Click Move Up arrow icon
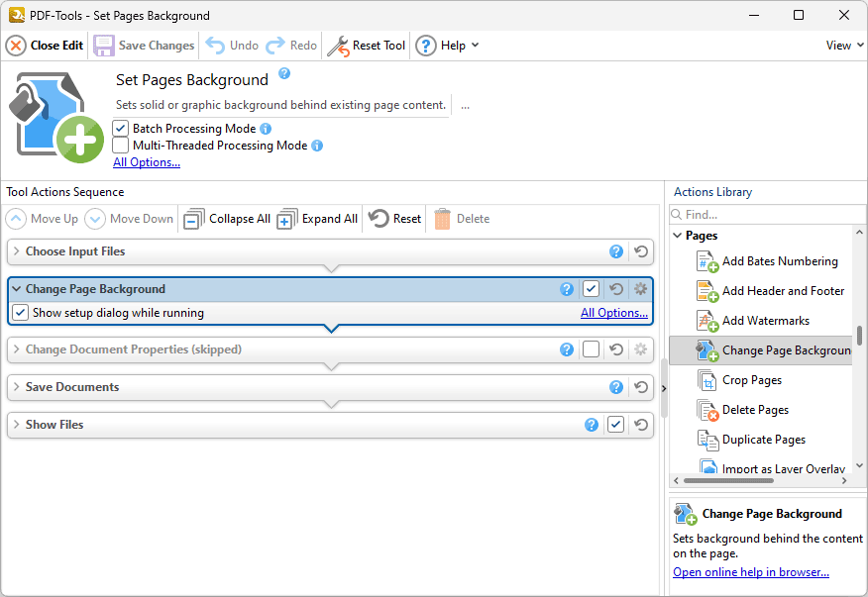Viewport: 868px width, 597px height. click(x=16, y=219)
